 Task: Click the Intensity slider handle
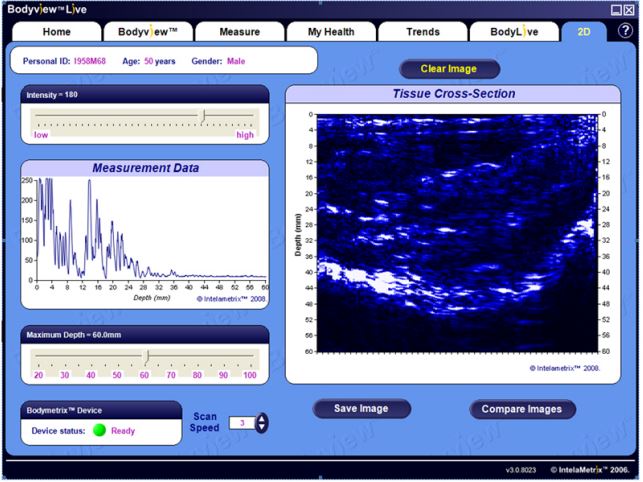click(203, 116)
